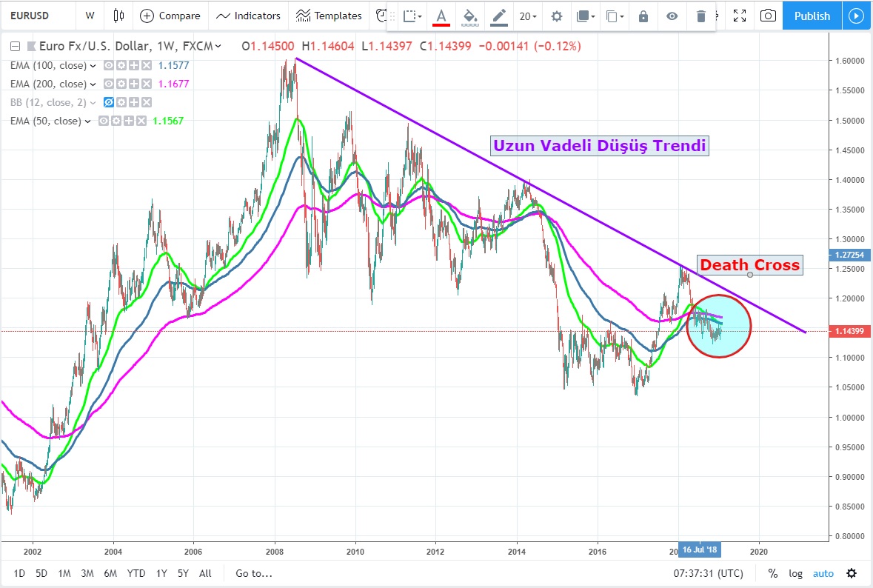Collapse the indicator legend with the minus box

click(15, 47)
